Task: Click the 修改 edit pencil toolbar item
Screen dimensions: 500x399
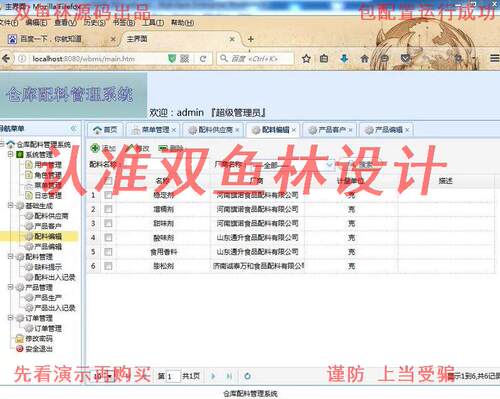Action: [137, 148]
